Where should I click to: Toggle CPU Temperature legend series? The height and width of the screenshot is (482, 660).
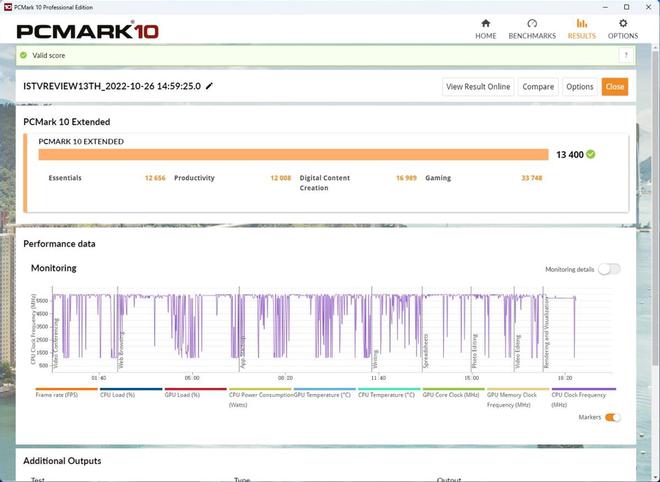tap(389, 393)
